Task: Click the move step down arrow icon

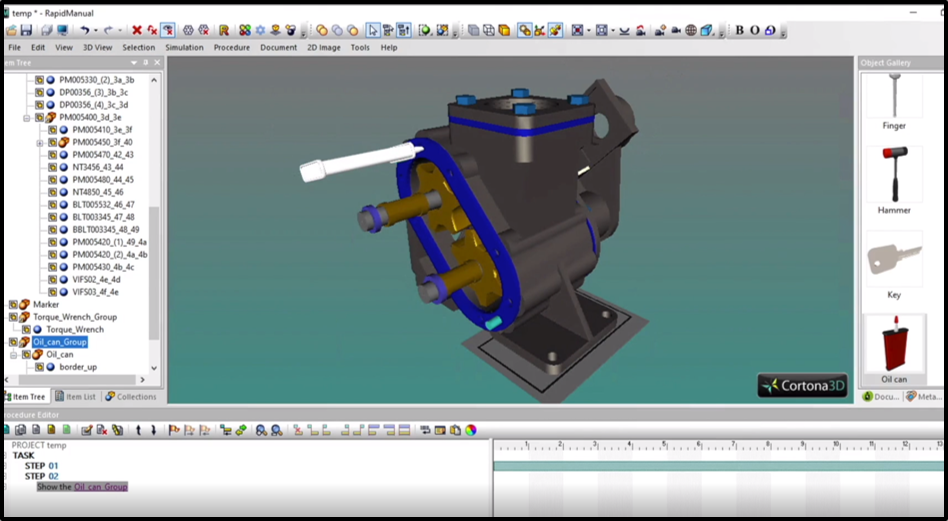Action: tap(154, 430)
